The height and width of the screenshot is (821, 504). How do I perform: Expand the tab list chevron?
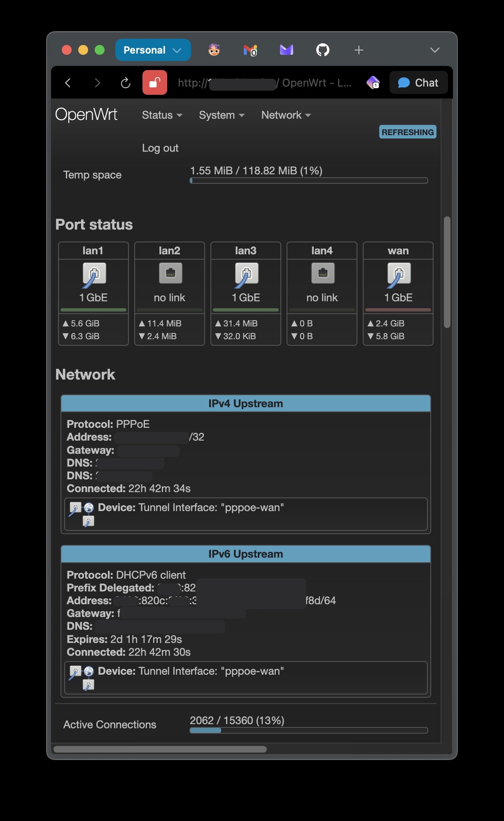(x=435, y=50)
